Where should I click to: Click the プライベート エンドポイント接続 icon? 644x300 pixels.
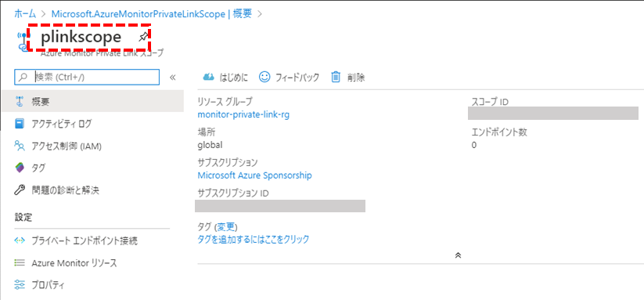pos(20,240)
